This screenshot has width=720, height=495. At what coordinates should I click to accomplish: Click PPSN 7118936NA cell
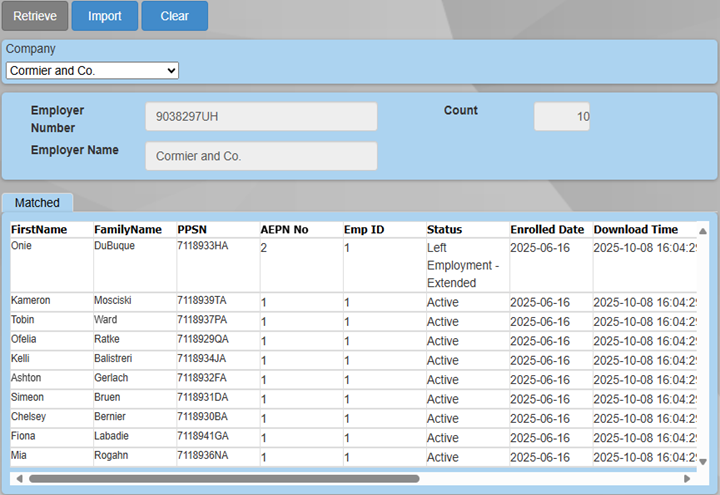pyautogui.click(x=202, y=457)
